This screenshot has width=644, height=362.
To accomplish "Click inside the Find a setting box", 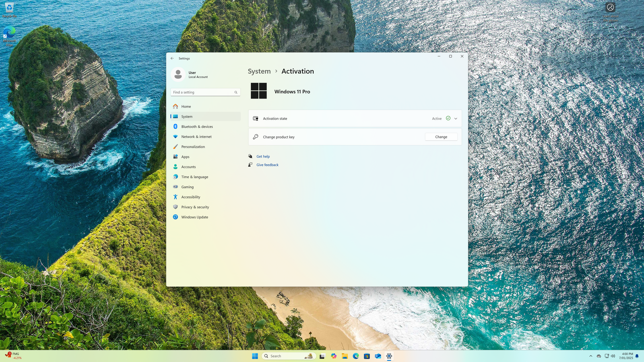I will [205, 93].
